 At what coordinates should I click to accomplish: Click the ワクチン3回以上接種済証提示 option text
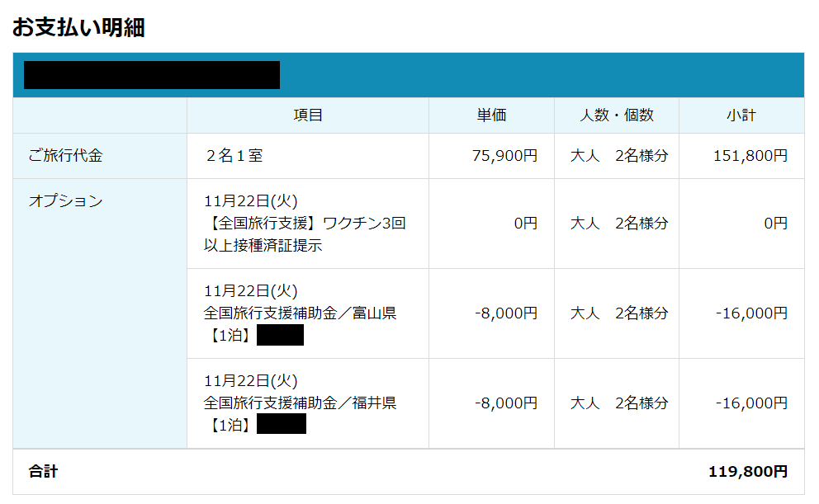305,233
